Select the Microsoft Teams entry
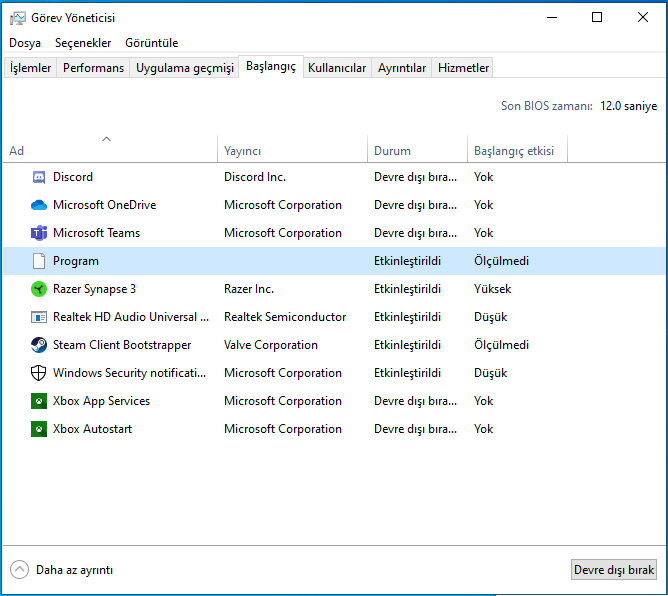The width and height of the screenshot is (668, 596). [x=96, y=233]
